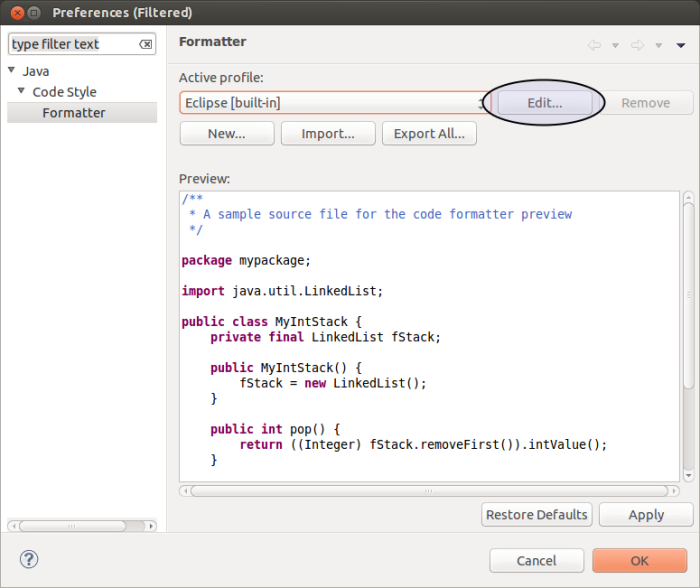Click the Import... button
This screenshot has width=700, height=588.
click(328, 134)
